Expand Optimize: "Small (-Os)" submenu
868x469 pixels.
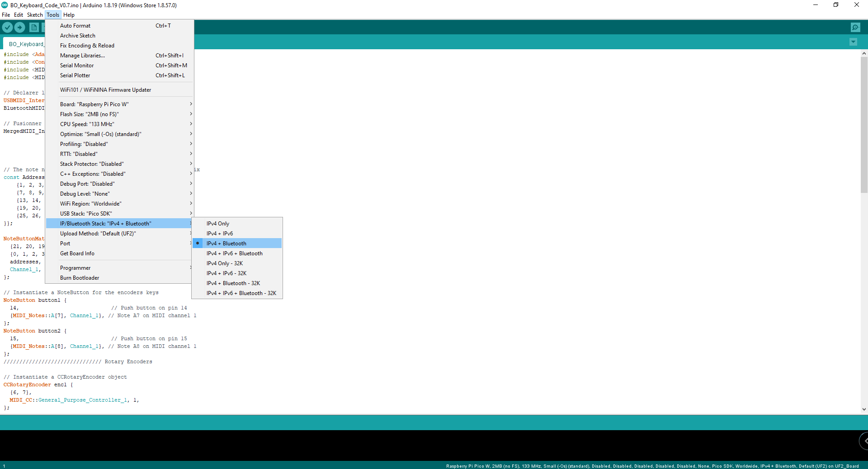tap(120, 134)
